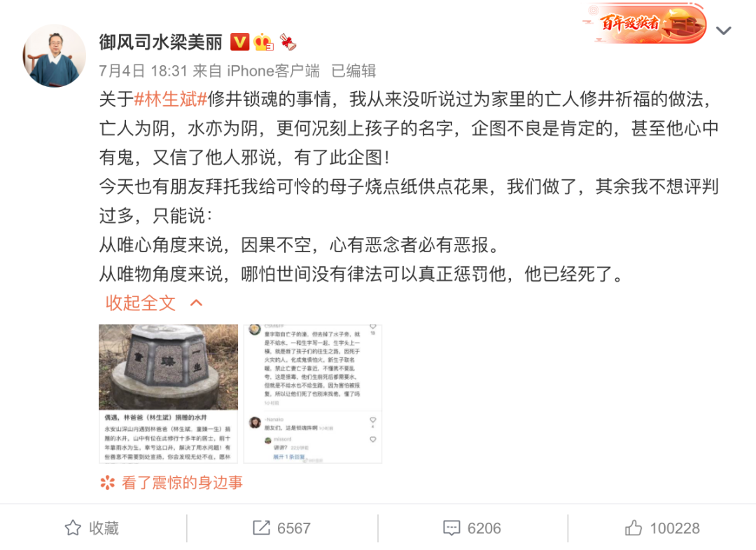Viewport: 756px width, 550px height.
Task: Click the 6206 comment count
Action: (x=484, y=528)
